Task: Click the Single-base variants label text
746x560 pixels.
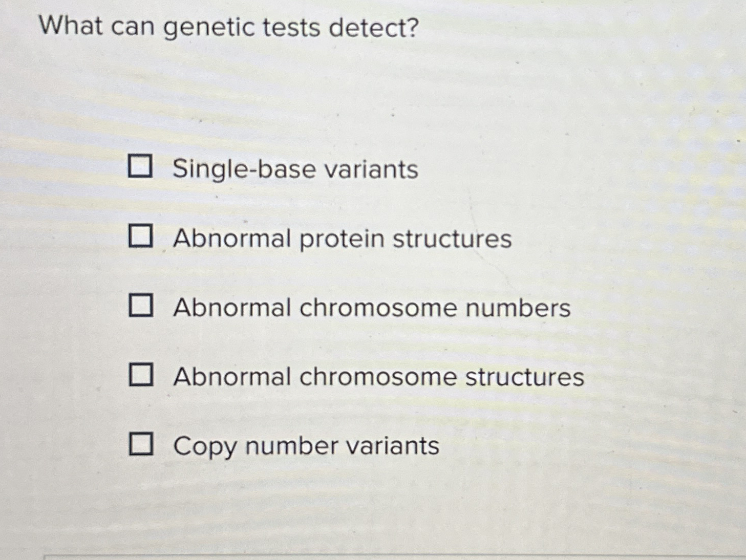Action: point(295,169)
